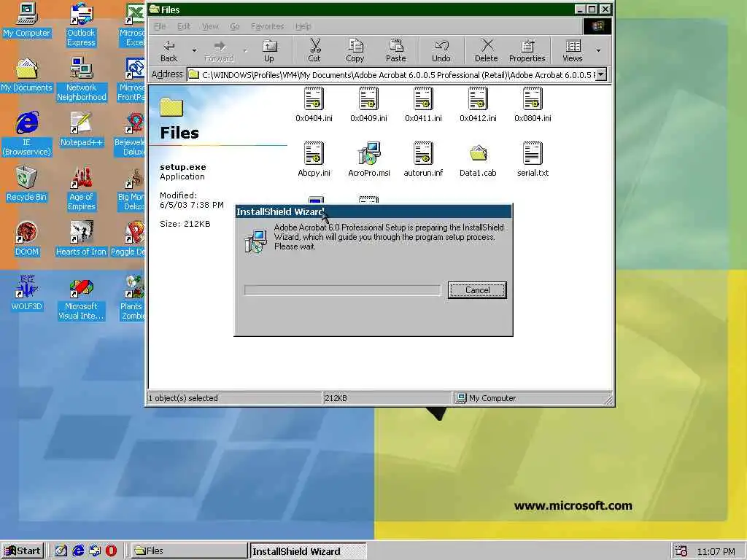This screenshot has height=560, width=747.
Task: Click the Cut scissors icon
Action: 314,50
